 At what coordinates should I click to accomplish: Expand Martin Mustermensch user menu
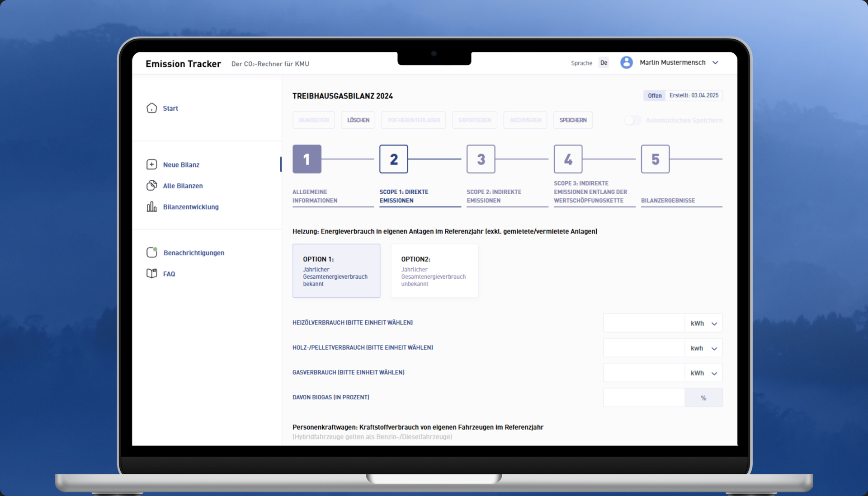[715, 63]
